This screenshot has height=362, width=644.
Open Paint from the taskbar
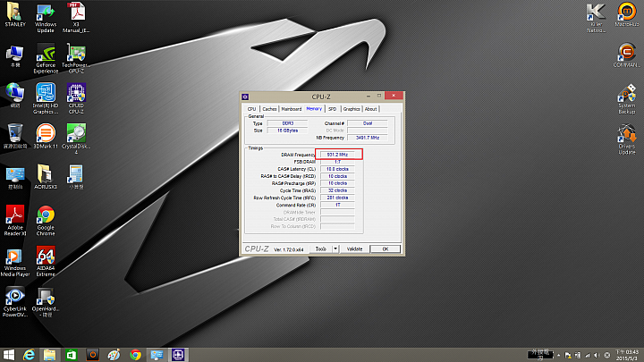click(x=114, y=355)
